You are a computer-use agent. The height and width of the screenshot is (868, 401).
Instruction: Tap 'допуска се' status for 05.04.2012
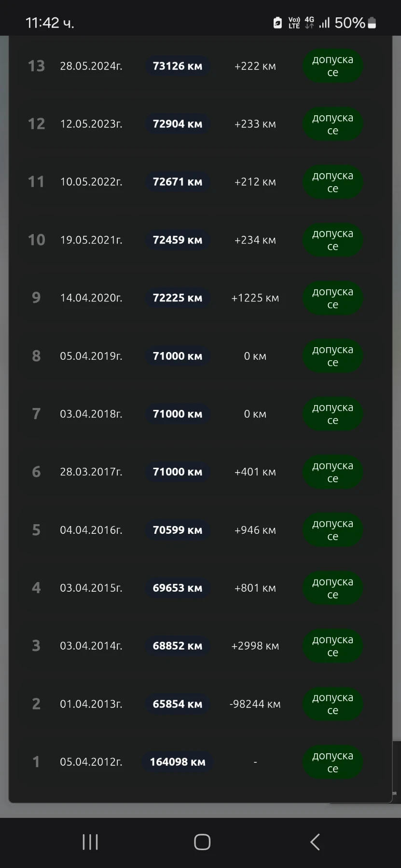pyautogui.click(x=332, y=762)
